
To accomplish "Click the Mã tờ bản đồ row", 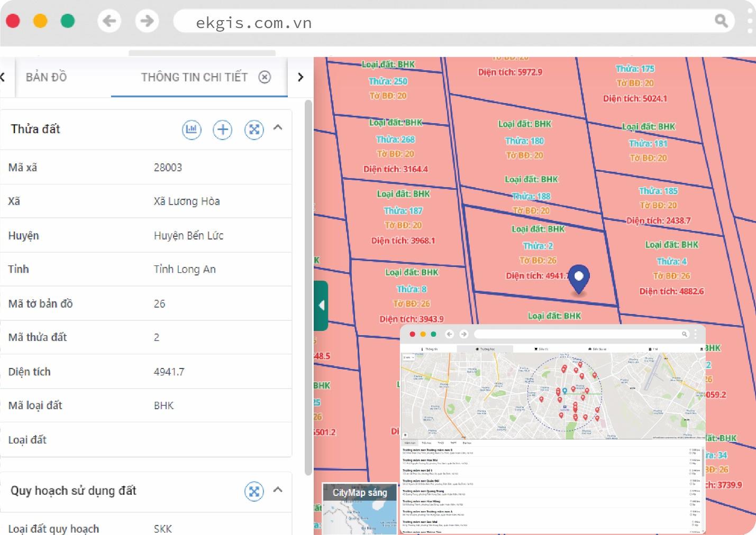I will tap(146, 303).
